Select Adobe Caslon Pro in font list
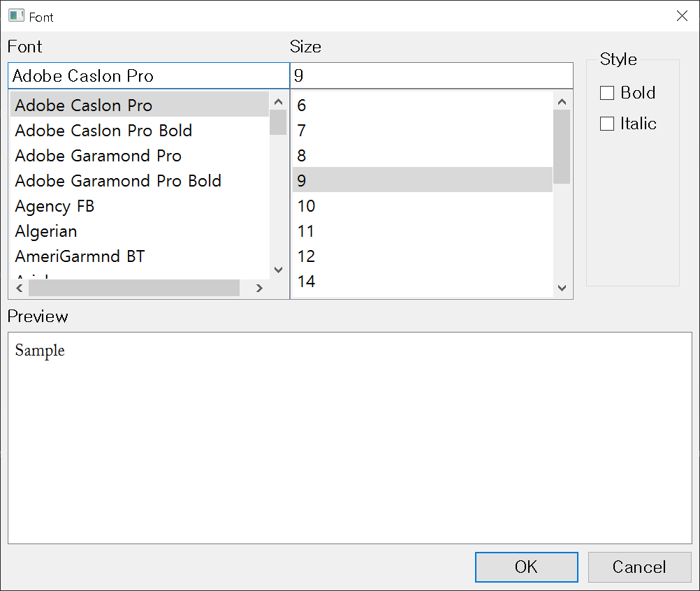Screen dimensions: 700x591 139,105
